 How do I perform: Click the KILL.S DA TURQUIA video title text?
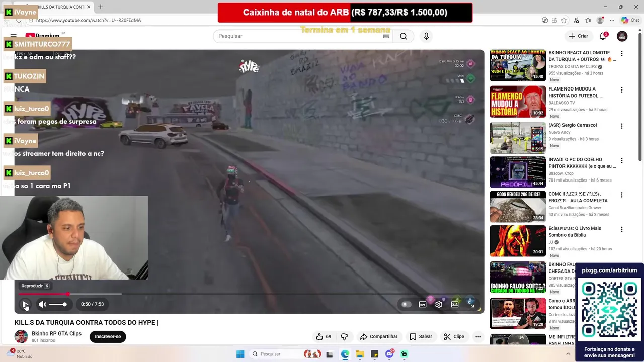(87, 322)
